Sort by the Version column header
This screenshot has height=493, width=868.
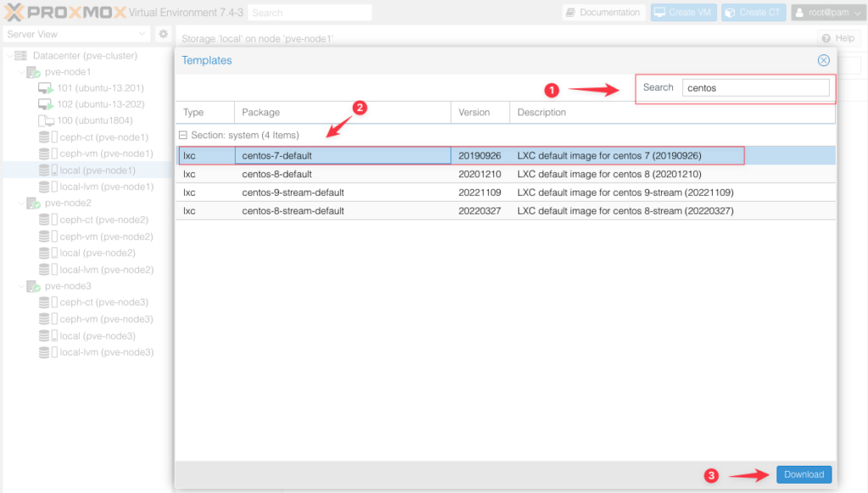[x=481, y=113]
